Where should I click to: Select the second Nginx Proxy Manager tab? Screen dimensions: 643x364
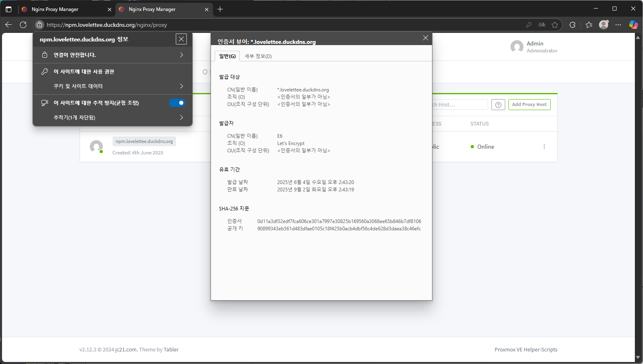[164, 9]
